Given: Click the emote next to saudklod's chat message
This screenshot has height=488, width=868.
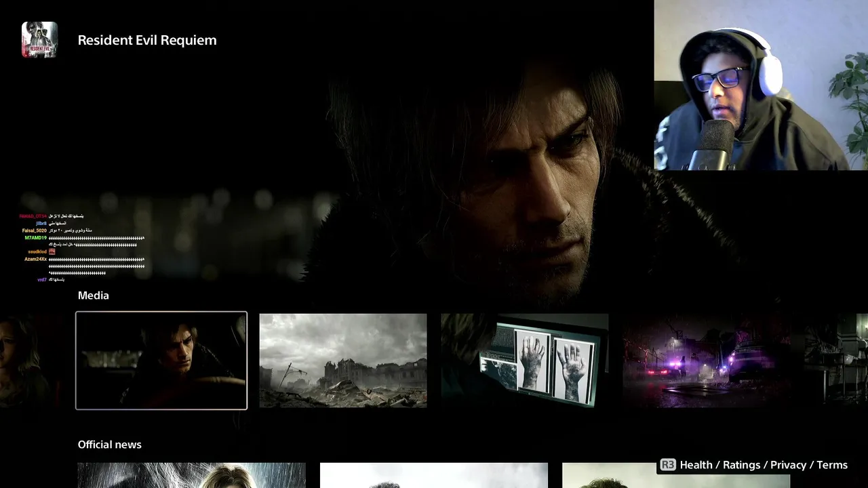Looking at the screenshot, I should [x=52, y=251].
